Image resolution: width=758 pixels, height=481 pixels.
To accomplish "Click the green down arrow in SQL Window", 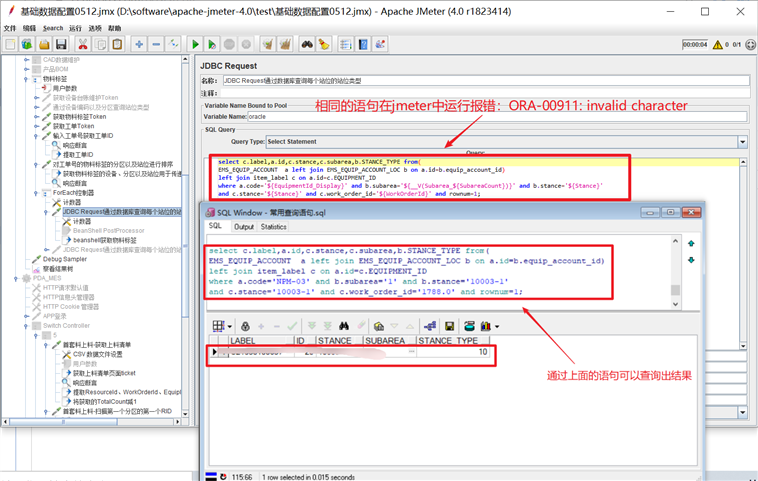I will click(691, 260).
